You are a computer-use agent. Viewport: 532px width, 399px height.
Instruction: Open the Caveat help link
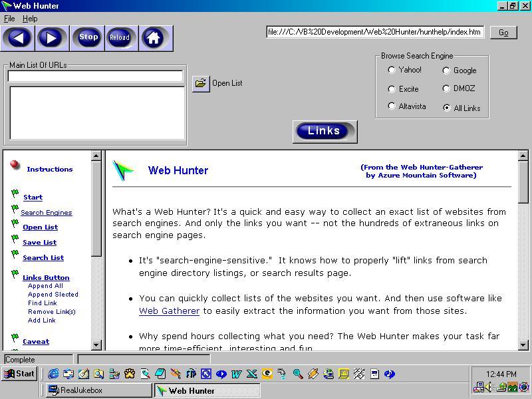click(x=36, y=342)
